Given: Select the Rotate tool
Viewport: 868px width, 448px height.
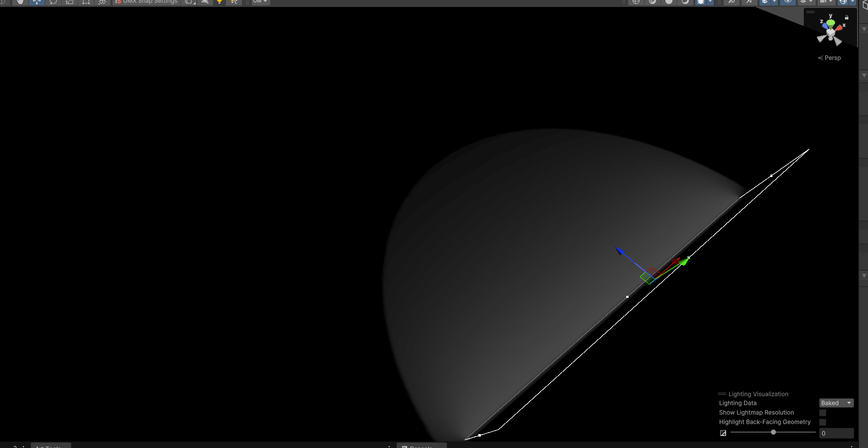Looking at the screenshot, I should click(53, 2).
